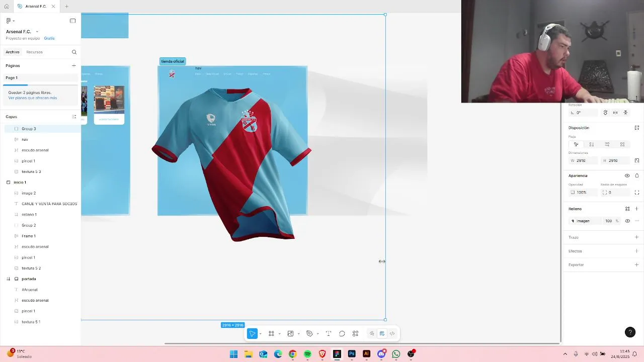Open the blend mode droplet
The height and width of the screenshot is (362, 644).
[636, 175]
